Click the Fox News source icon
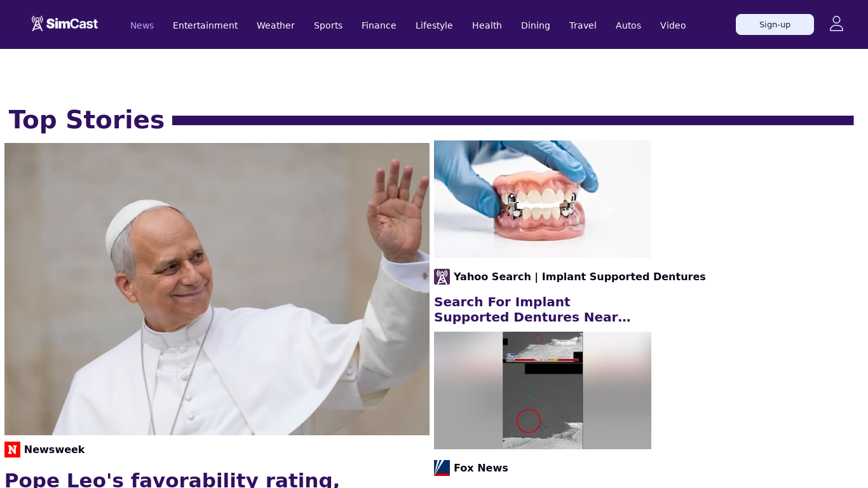Viewport: 868px width, 488px height. pyautogui.click(x=442, y=468)
